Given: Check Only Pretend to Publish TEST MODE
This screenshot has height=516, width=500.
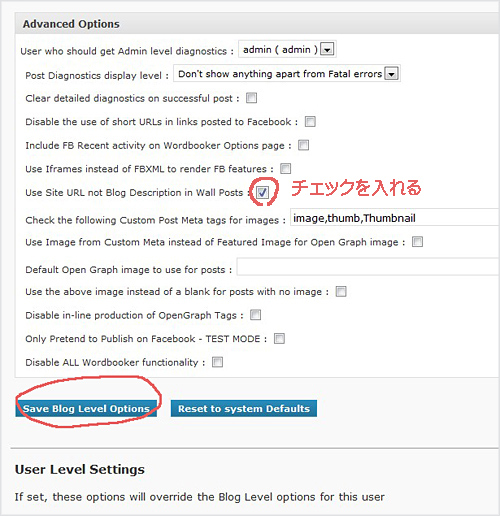Looking at the screenshot, I should tap(279, 339).
